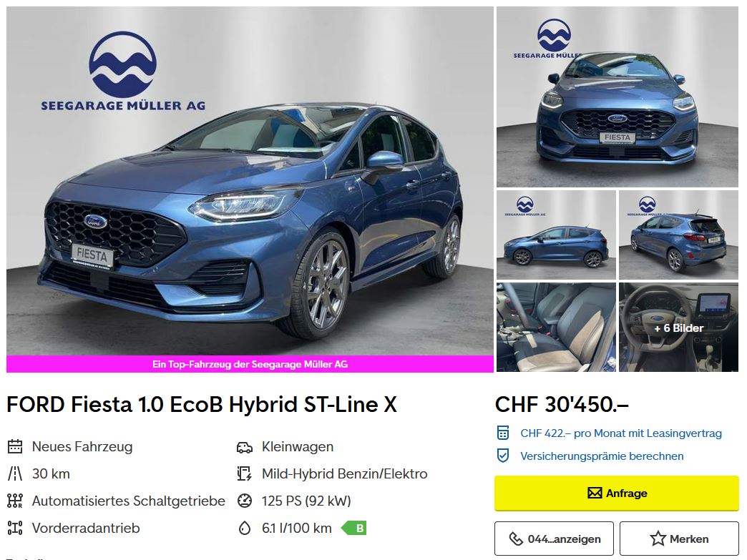Click the road icon next to 30 km

(15, 473)
